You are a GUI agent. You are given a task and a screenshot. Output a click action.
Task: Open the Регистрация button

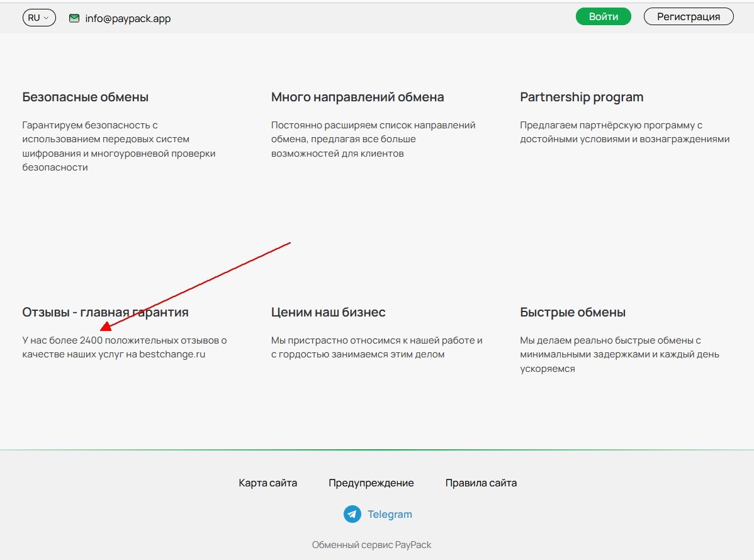click(x=688, y=16)
